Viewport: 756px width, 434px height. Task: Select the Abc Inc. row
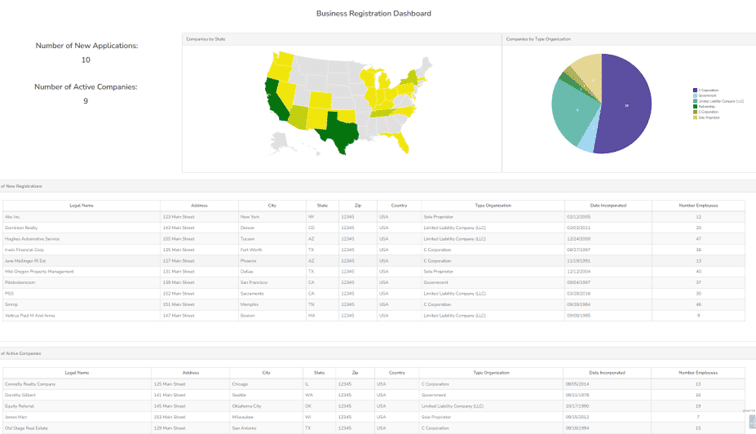click(x=374, y=217)
